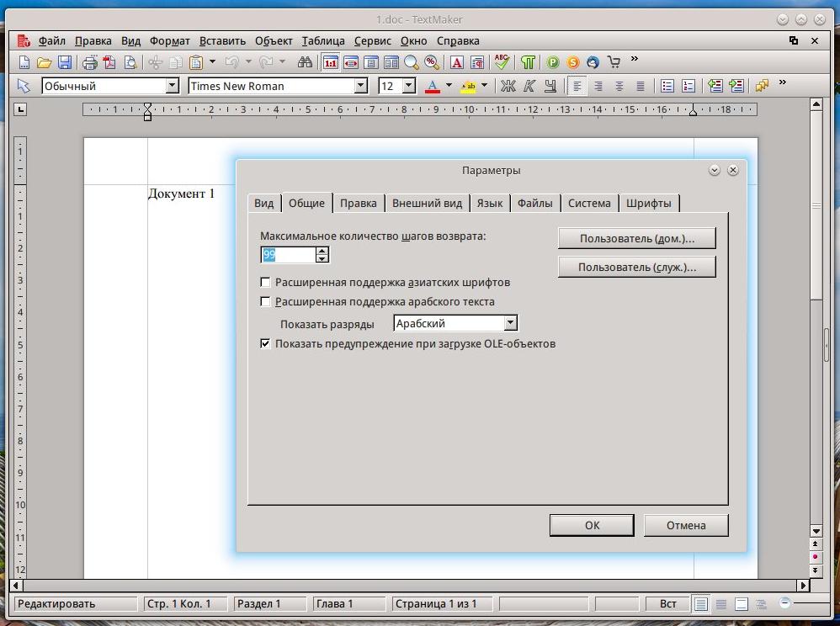Switch to the Шрифты tab
The width and height of the screenshot is (840, 626).
click(x=648, y=203)
